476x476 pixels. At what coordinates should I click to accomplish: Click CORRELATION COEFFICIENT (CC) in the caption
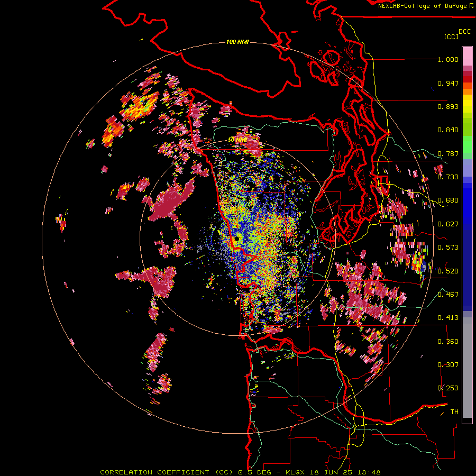(167, 472)
